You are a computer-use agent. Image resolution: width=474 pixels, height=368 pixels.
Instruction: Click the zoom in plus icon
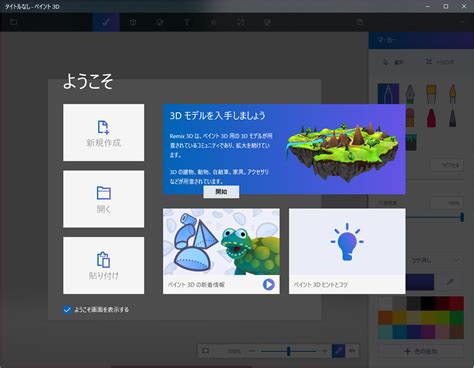pos(324,351)
